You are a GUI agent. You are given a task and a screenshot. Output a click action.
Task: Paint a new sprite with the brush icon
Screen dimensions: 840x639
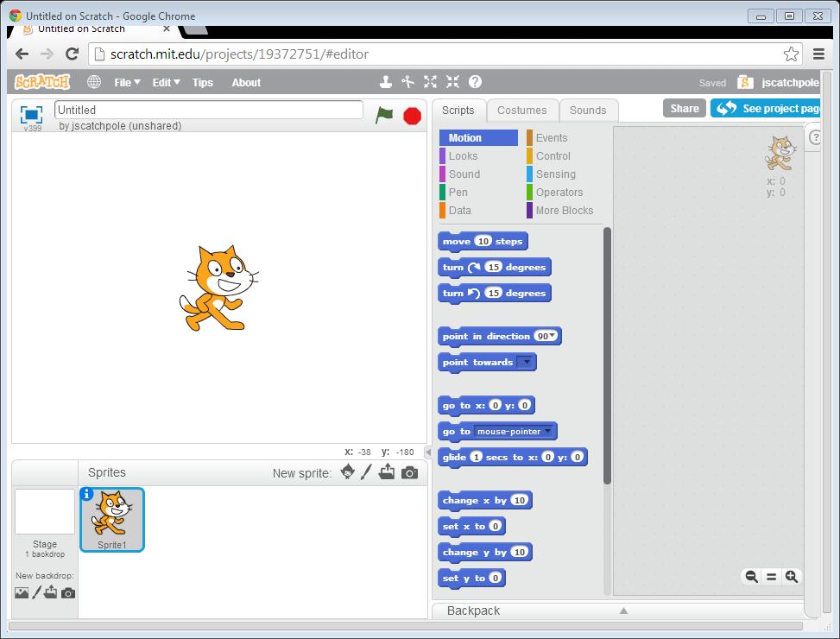click(366, 471)
